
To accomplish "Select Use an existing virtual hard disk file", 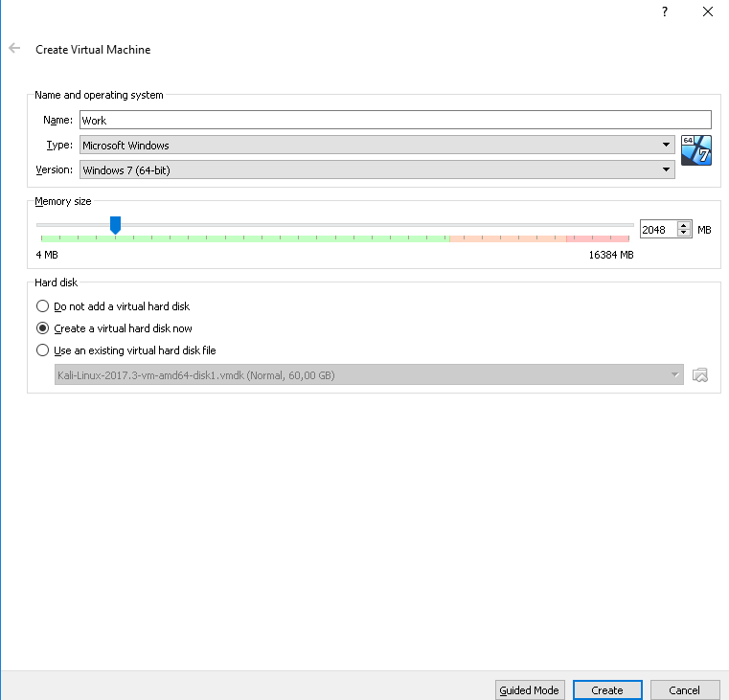I will click(42, 350).
